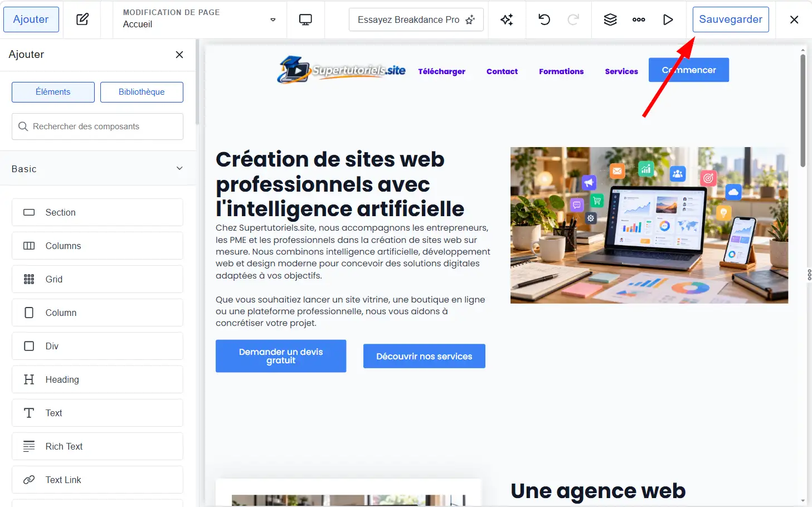The image size is (812, 507).
Task: Add a Heading element
Action: (x=98, y=379)
